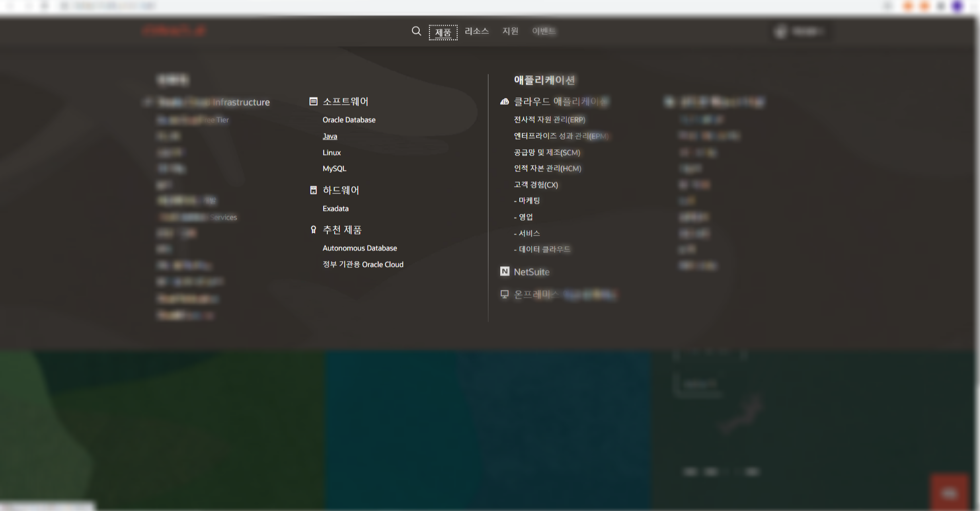
Task: Open 엔터프라이즈 성과 관리(EPM) link
Action: [561, 136]
